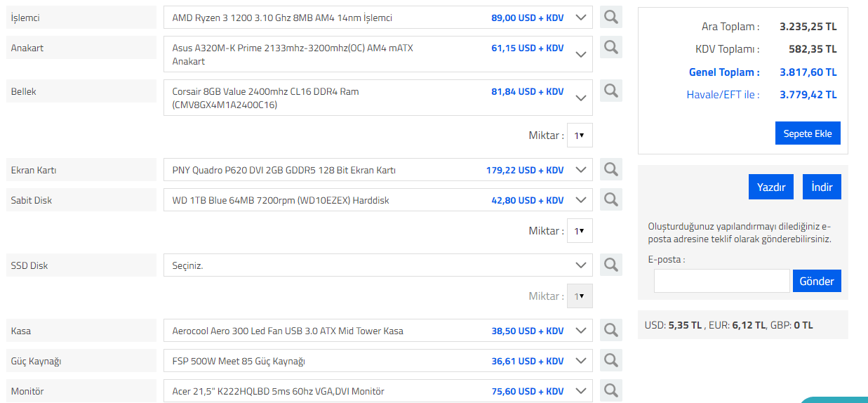
Task: Open search for the Bellek component
Action: (611, 91)
